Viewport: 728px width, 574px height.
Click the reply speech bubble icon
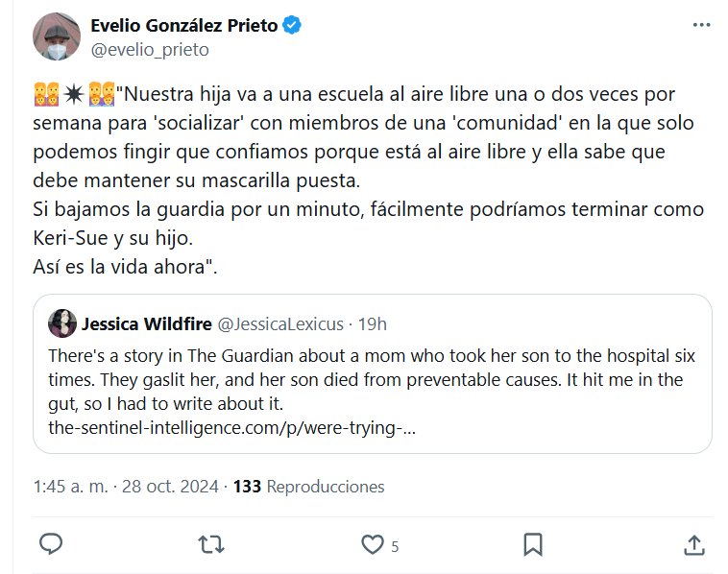[51, 544]
